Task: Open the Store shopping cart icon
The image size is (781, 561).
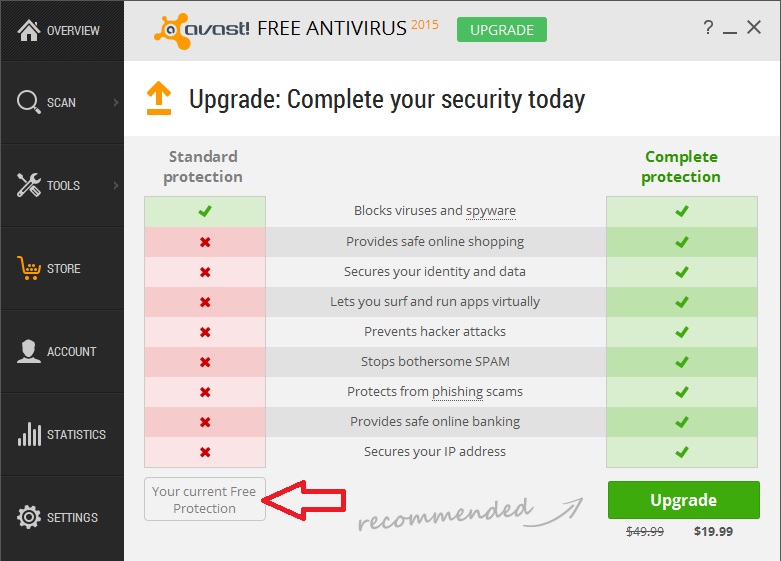Action: [x=29, y=268]
